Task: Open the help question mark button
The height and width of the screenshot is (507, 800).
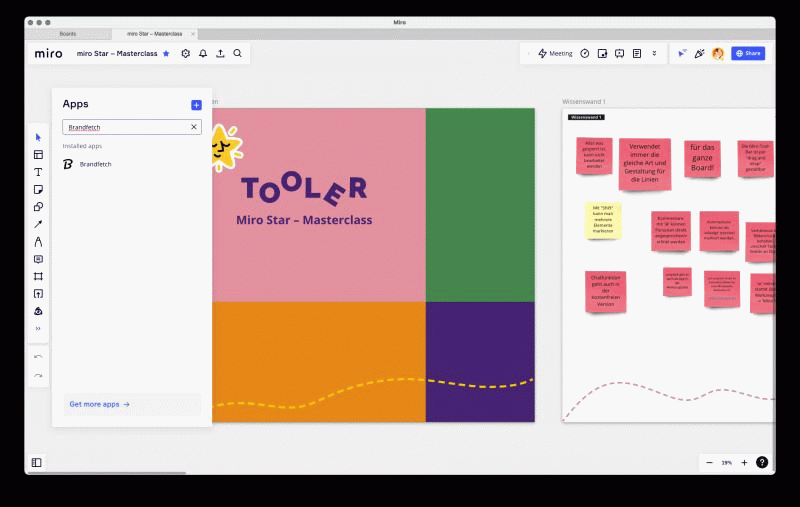Action: click(762, 463)
